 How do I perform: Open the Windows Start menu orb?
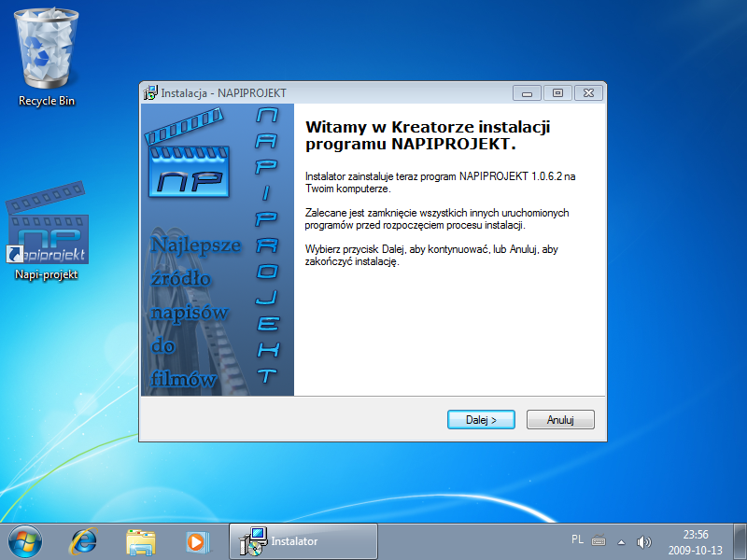(25, 541)
